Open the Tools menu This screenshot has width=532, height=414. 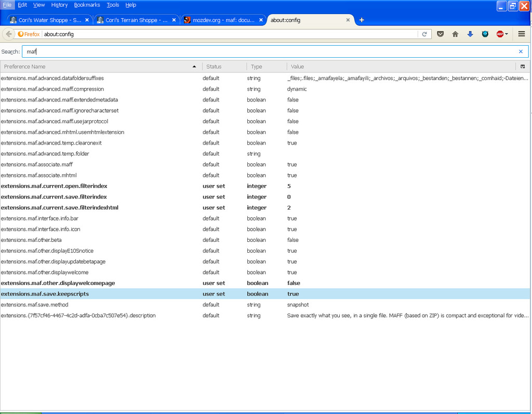[x=113, y=5]
